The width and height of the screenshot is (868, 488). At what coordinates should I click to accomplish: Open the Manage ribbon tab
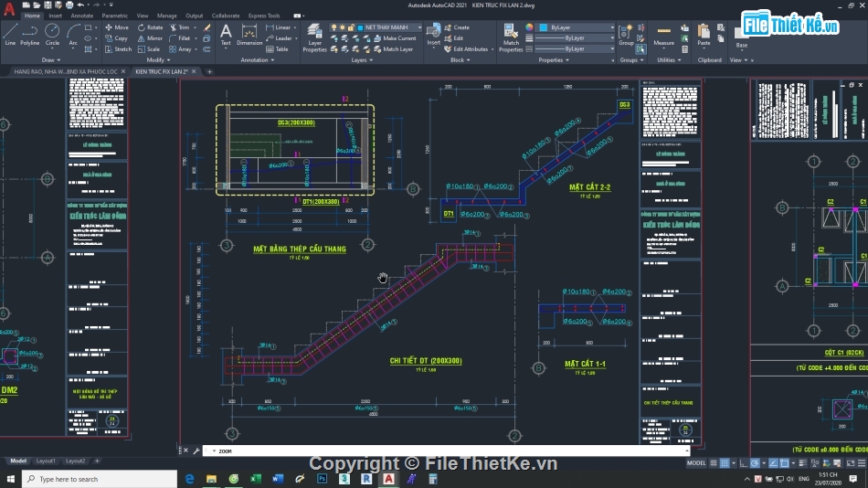coord(166,16)
